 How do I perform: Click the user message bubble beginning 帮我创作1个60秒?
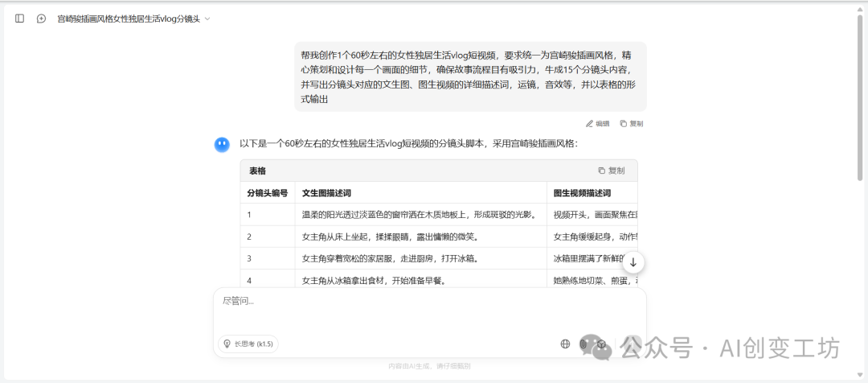point(470,77)
